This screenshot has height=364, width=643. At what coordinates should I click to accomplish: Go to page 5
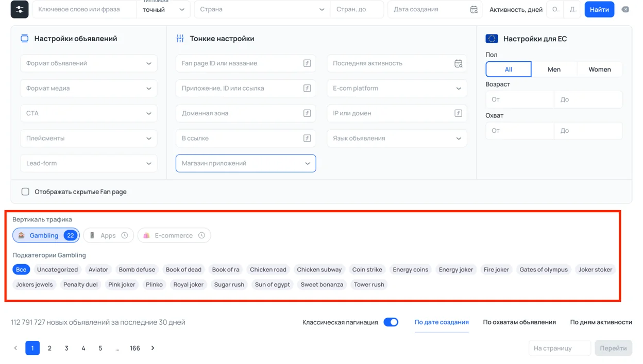(100, 348)
